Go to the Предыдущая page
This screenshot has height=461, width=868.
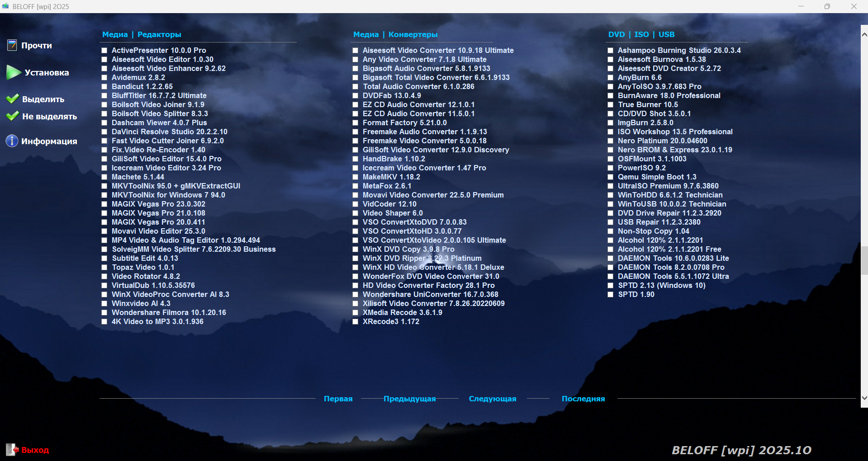pyautogui.click(x=409, y=399)
